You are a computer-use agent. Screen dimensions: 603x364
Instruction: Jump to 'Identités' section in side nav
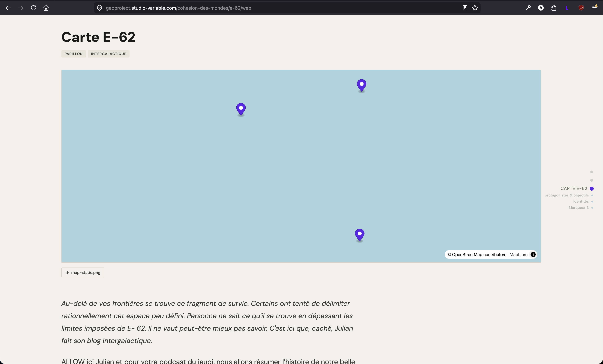pos(581,201)
